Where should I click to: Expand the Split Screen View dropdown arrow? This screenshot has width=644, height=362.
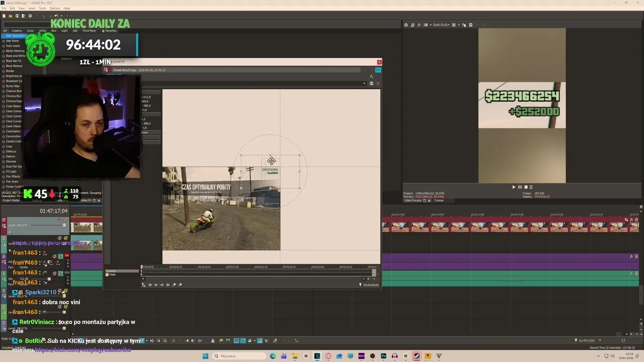click(x=431, y=25)
